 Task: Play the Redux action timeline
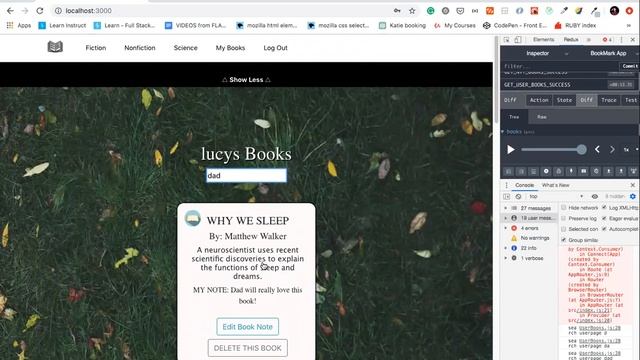511,150
